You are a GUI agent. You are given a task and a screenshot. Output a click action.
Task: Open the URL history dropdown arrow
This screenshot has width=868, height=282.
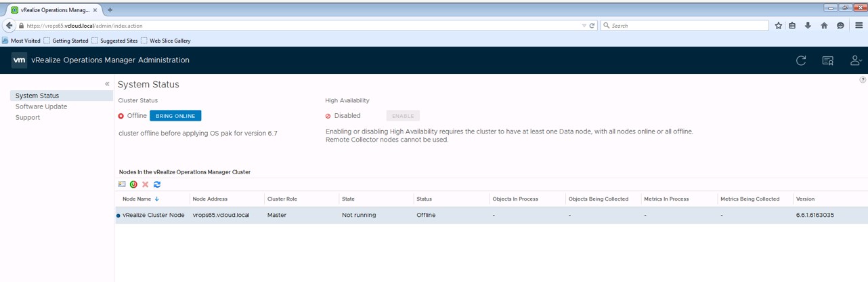584,26
